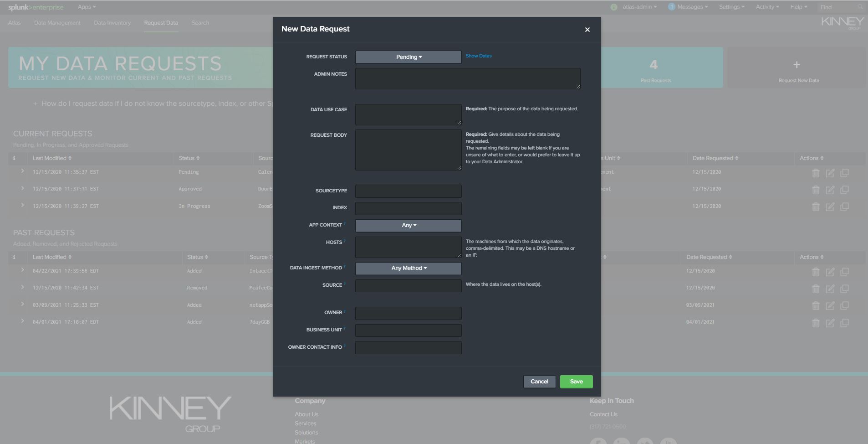Viewport: 868px width, 444px height.
Task: Open the Help menu
Action: coord(798,7)
